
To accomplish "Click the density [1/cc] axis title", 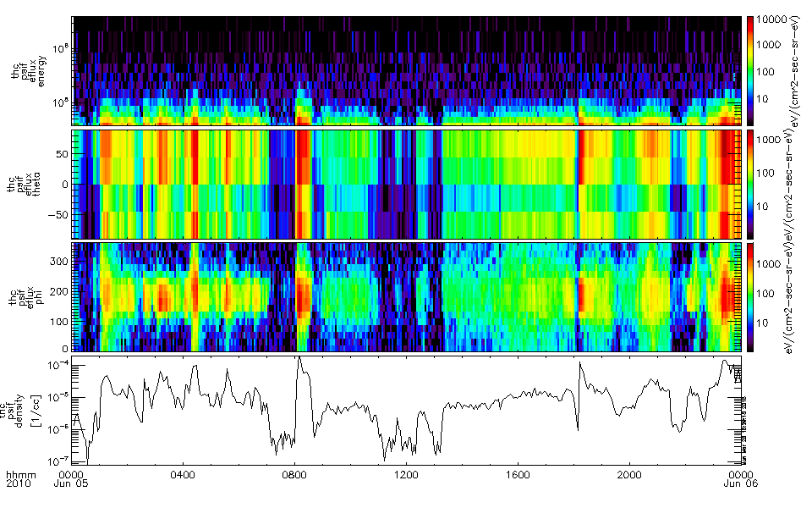I will 26,410.
